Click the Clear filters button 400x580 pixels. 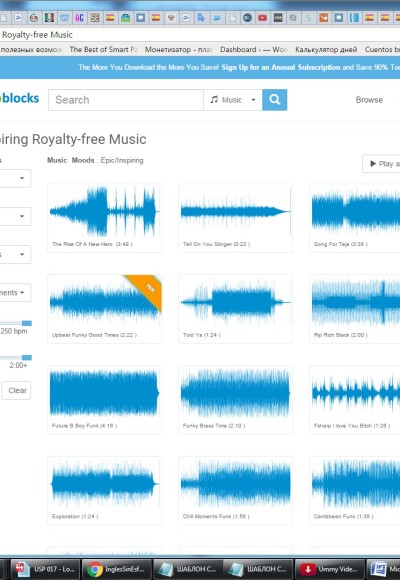(16, 390)
